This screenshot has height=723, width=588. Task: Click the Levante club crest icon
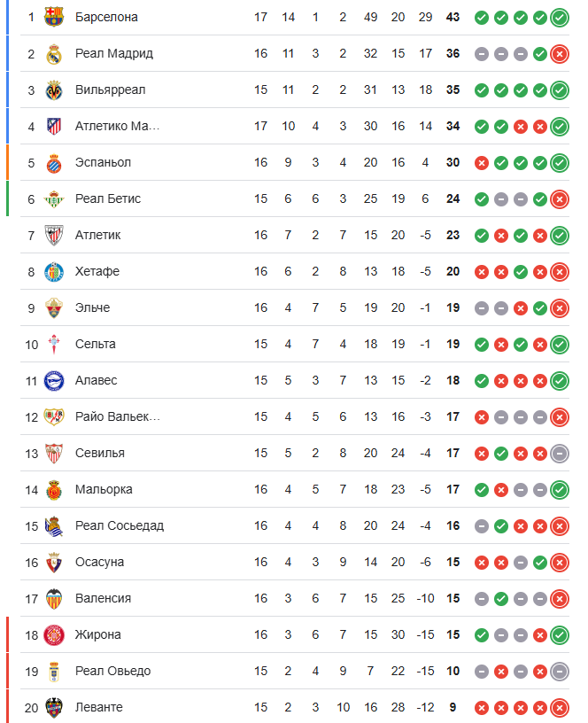click(54, 708)
